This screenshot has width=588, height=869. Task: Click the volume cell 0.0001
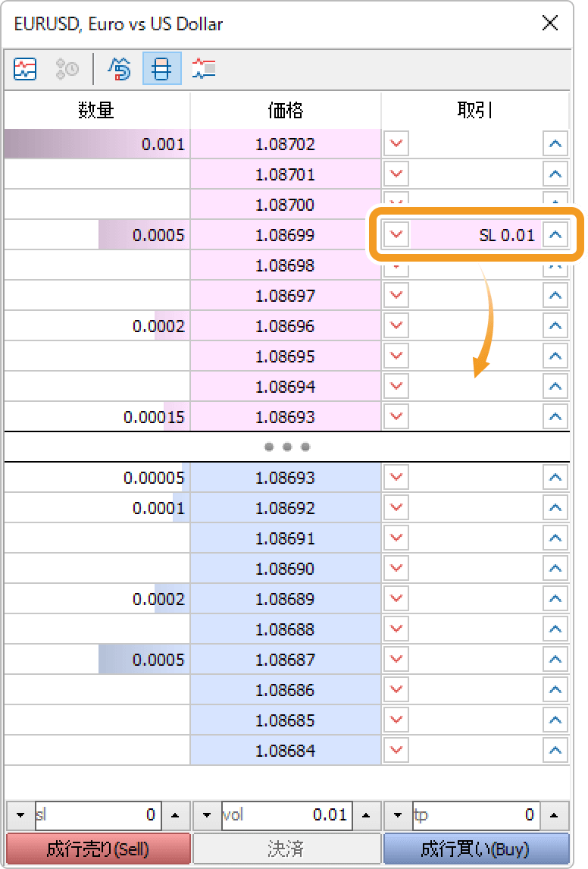(x=97, y=508)
